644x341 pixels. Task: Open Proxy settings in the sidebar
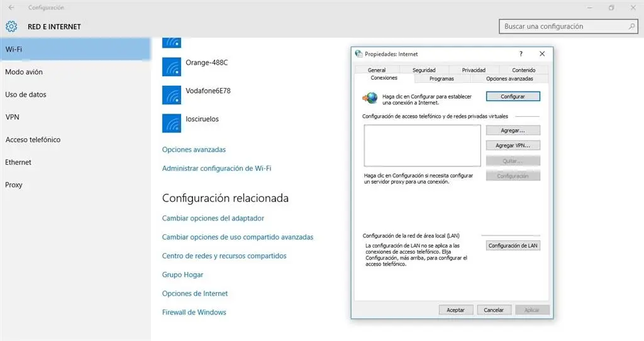(75, 185)
